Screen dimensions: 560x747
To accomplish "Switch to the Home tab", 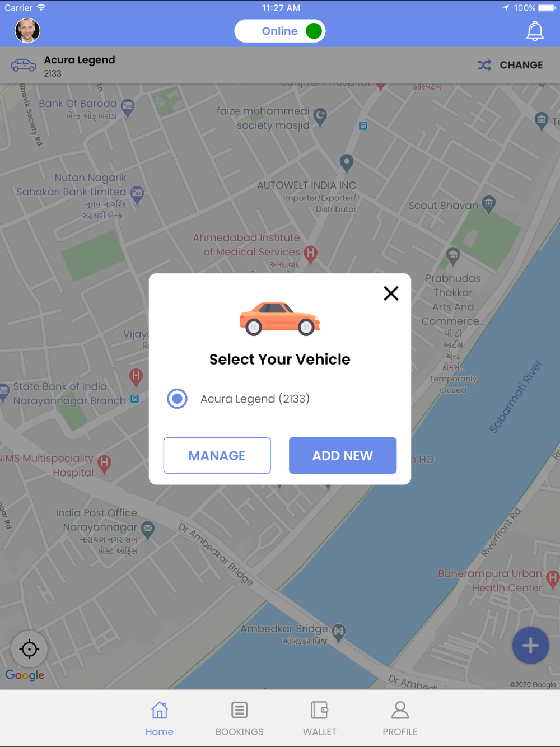I will point(160,718).
